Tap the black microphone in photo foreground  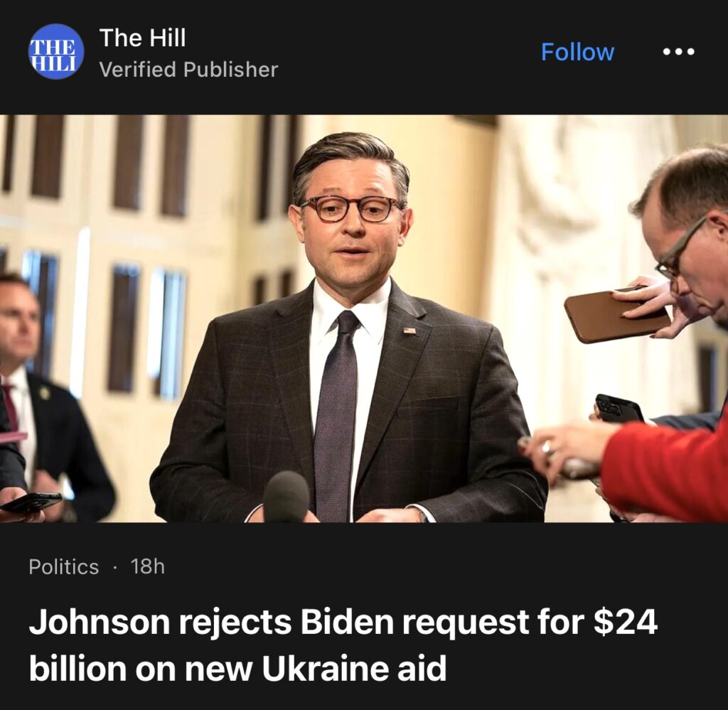pyautogui.click(x=286, y=497)
